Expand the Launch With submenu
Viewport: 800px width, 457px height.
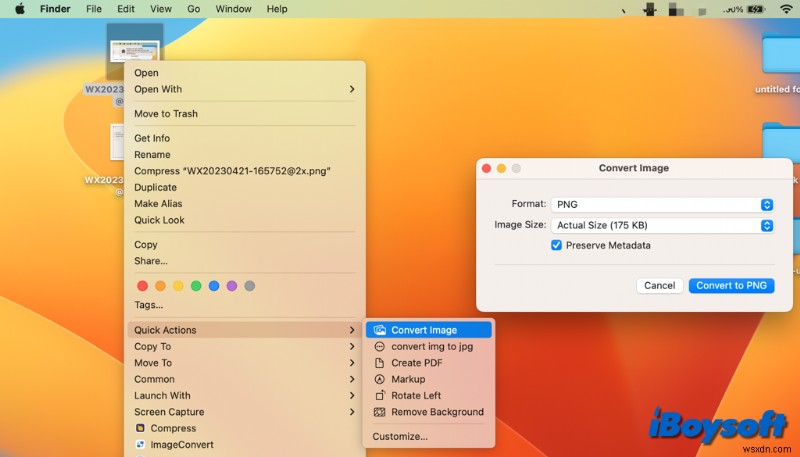tap(245, 395)
